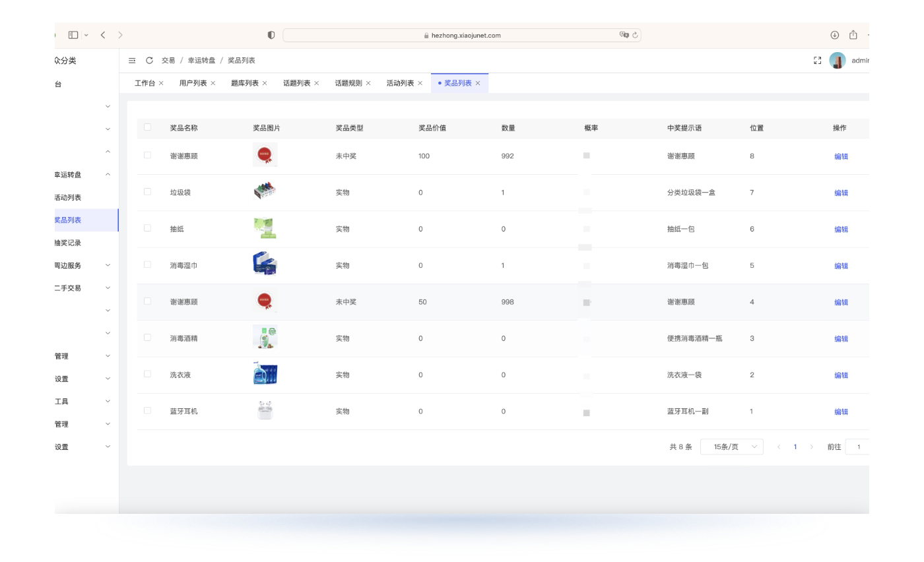Collapse the sidebar with the hamburger icon
Image resolution: width=924 pixels, height=562 pixels.
pos(132,60)
